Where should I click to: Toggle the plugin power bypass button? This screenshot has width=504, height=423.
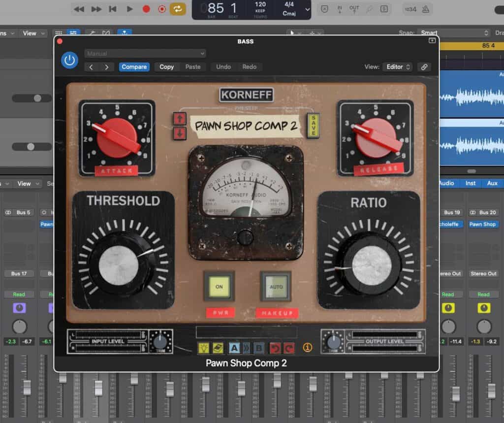69,60
